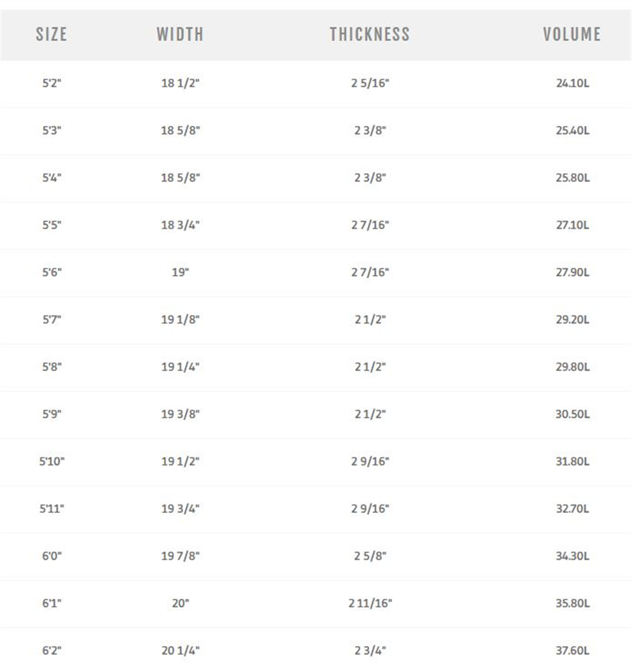The height and width of the screenshot is (672, 632).
Task: Select the 5'11" size cell
Action: 52,509
